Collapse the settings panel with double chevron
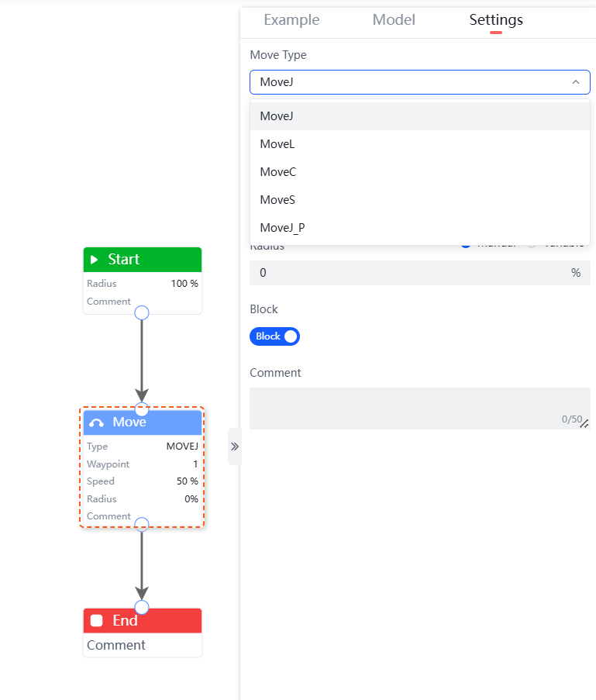The height and width of the screenshot is (700, 596). pyautogui.click(x=235, y=447)
